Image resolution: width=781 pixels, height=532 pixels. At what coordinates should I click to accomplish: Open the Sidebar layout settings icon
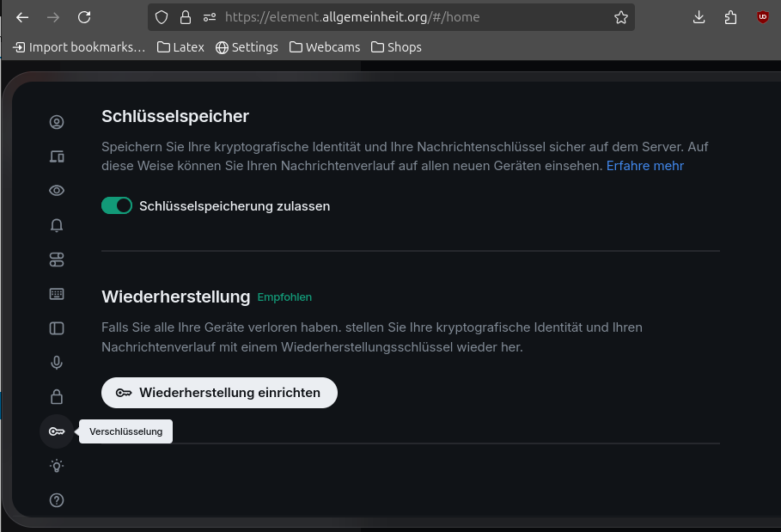[x=57, y=328]
